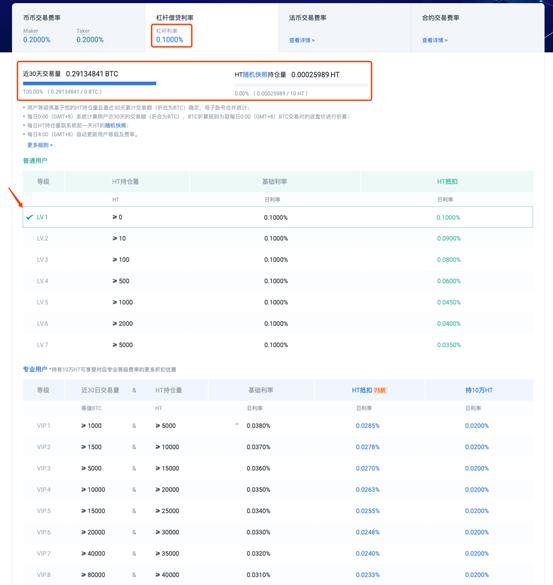The width and height of the screenshot is (553, 585).
Task: Select the 法币交易费率 tab
Action: pyautogui.click(x=344, y=28)
